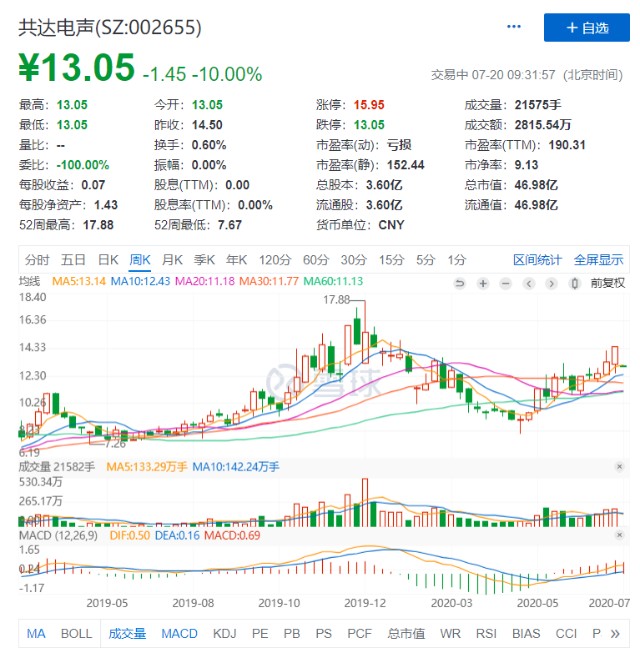This screenshot has width=640, height=653.
Task: Toggle the MA moving average indicator
Action: pyautogui.click(x=36, y=633)
